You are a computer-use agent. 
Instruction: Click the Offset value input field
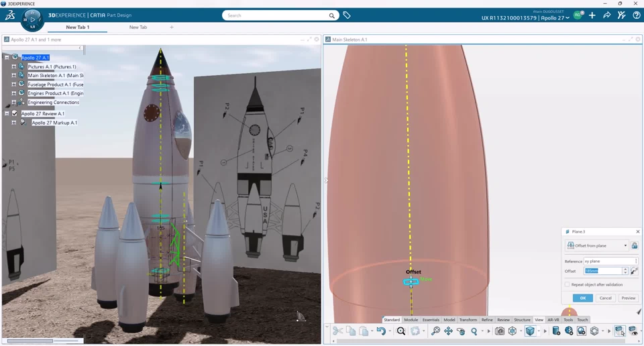point(603,271)
